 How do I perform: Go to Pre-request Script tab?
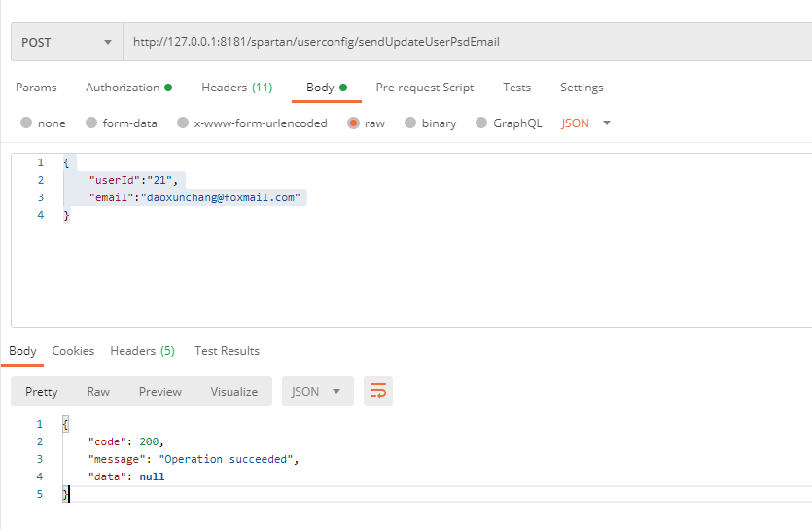coord(424,88)
